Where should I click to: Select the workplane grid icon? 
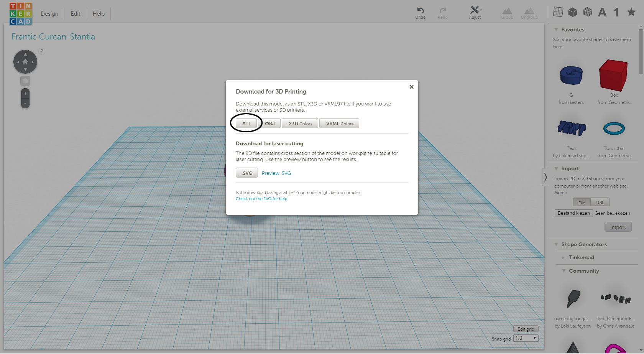pos(558,12)
